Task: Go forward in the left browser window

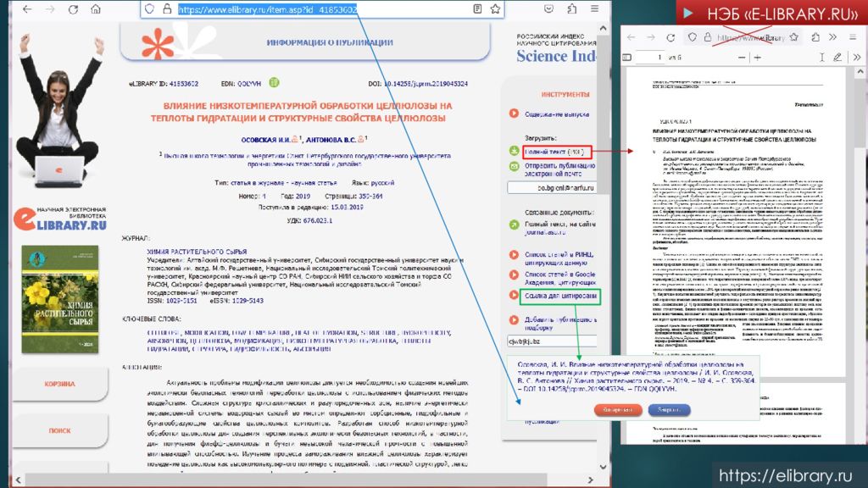Action: pyautogui.click(x=50, y=9)
